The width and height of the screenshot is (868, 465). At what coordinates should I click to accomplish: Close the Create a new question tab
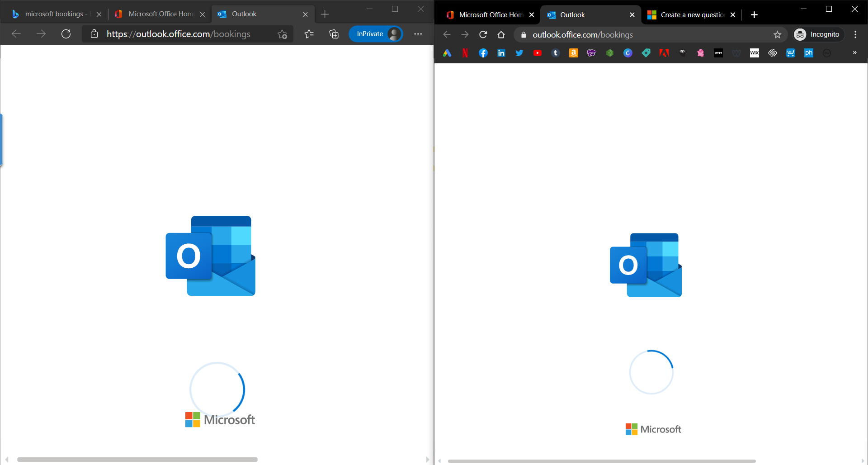[733, 15]
